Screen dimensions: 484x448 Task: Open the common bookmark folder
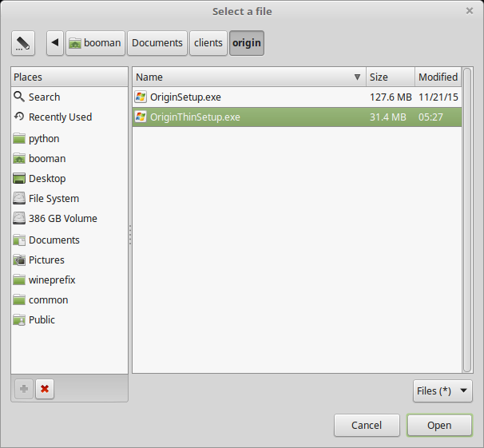point(69,300)
